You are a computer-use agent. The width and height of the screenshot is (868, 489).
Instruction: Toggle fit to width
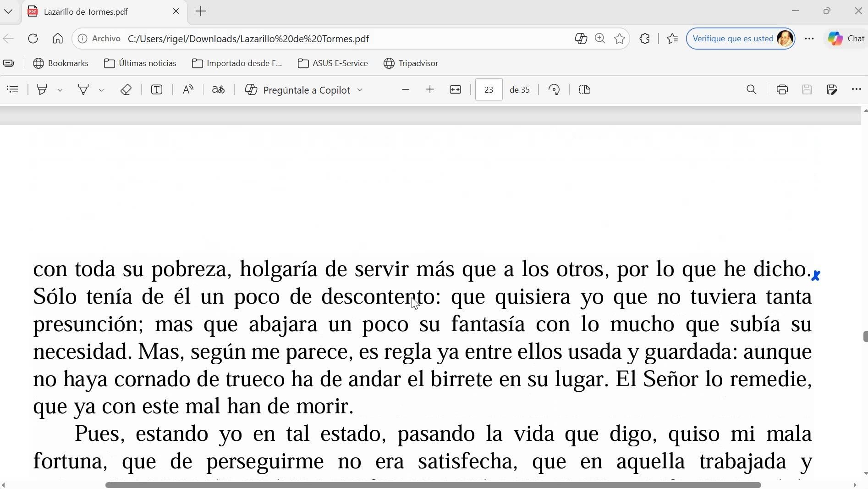456,89
